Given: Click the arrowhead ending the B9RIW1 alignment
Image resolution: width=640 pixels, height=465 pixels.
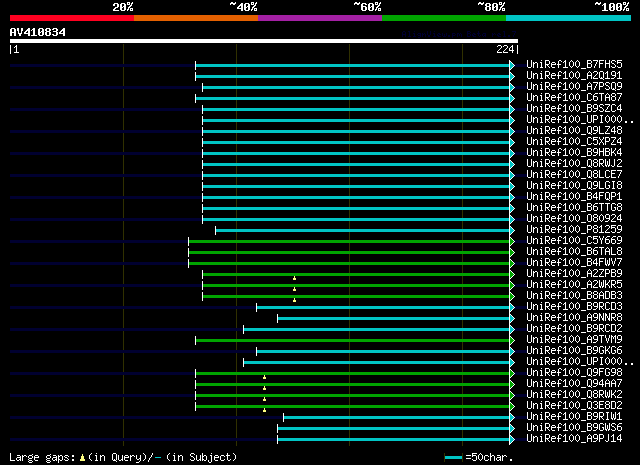Looking at the screenshot, I should coord(512,418).
